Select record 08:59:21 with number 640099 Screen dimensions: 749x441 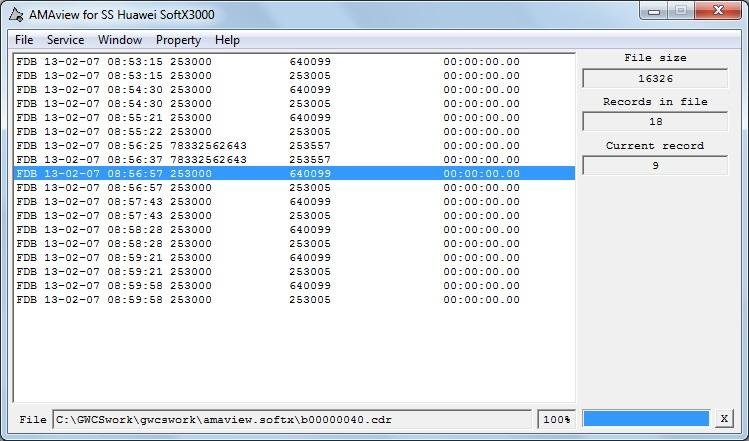click(x=294, y=258)
